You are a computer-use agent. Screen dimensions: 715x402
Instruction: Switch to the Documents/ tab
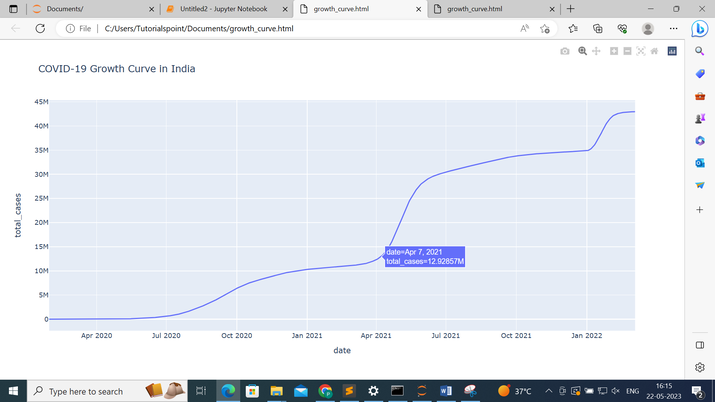pyautogui.click(x=93, y=9)
